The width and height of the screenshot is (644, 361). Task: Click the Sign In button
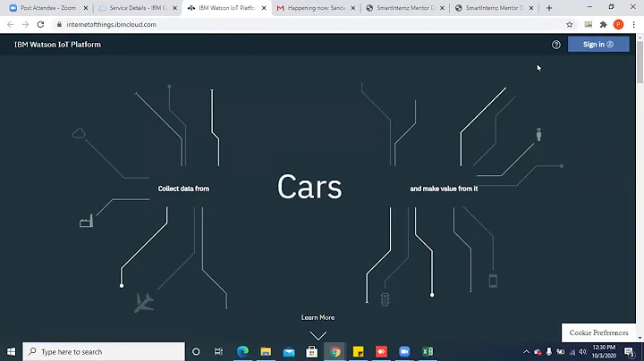(x=598, y=45)
